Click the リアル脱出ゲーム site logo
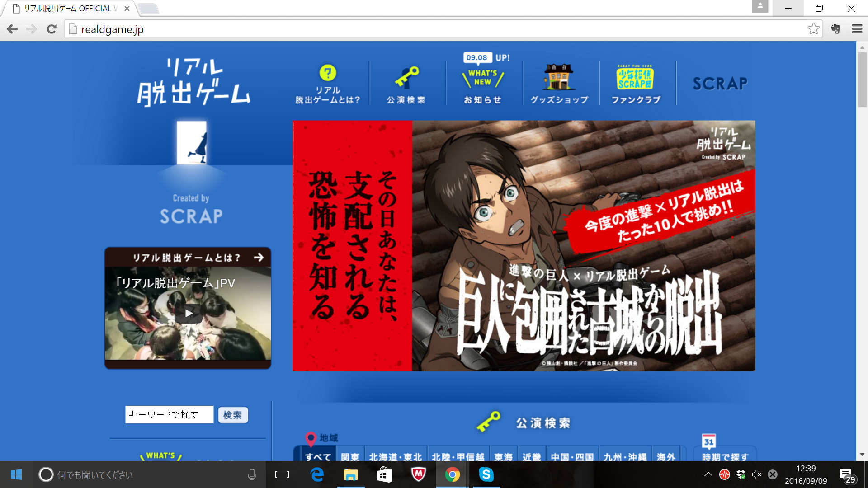This screenshot has width=868, height=488. click(x=193, y=82)
